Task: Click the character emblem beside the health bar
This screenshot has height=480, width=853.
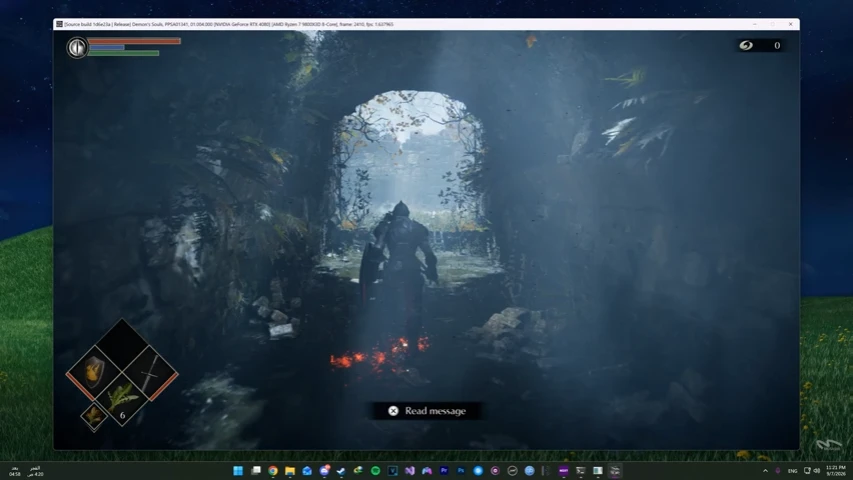Action: pyautogui.click(x=77, y=47)
